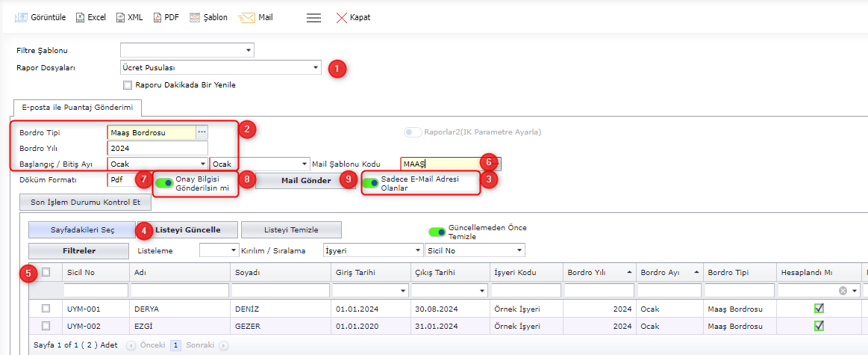Image resolution: width=868 pixels, height=355 pixels.
Task: Select row checkbox for UYM-002
Action: coord(46,326)
